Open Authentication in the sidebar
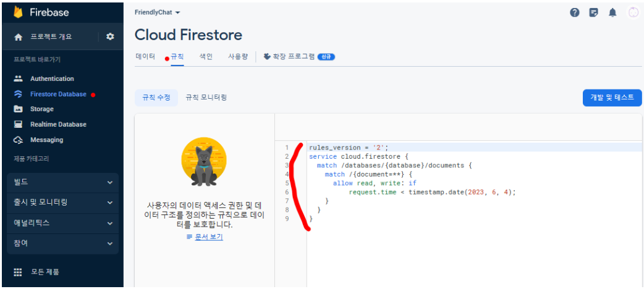644x289 pixels. [52, 78]
